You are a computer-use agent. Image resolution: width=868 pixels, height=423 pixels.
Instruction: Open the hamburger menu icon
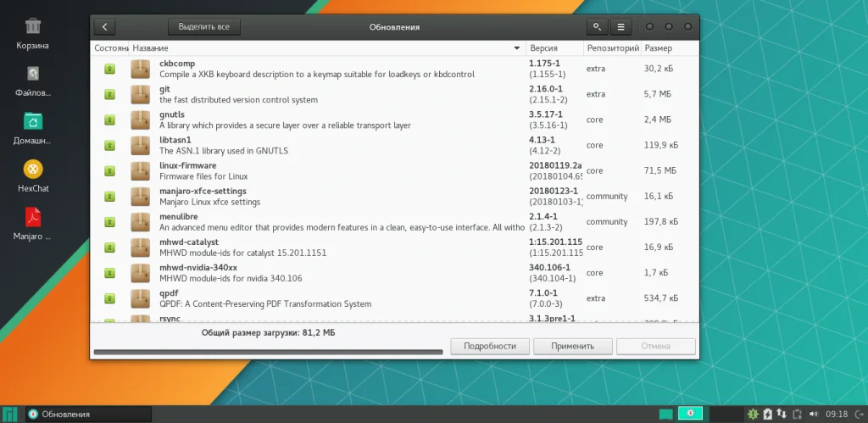click(621, 26)
